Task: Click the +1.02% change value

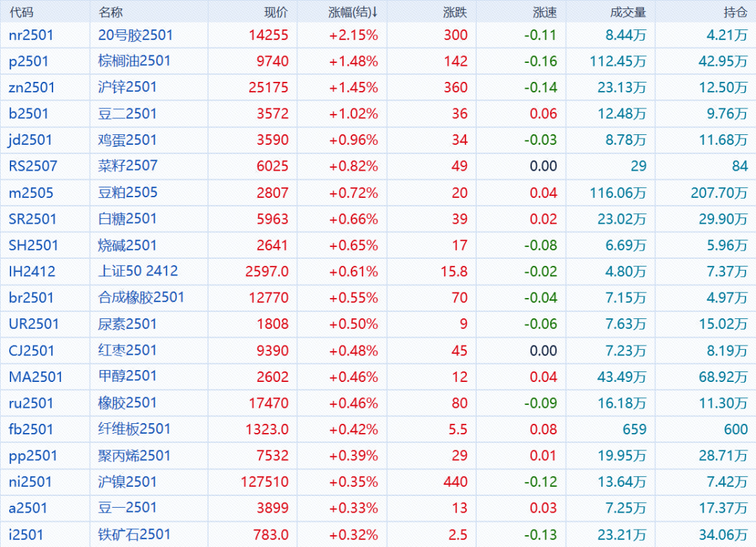Action: 353,114
